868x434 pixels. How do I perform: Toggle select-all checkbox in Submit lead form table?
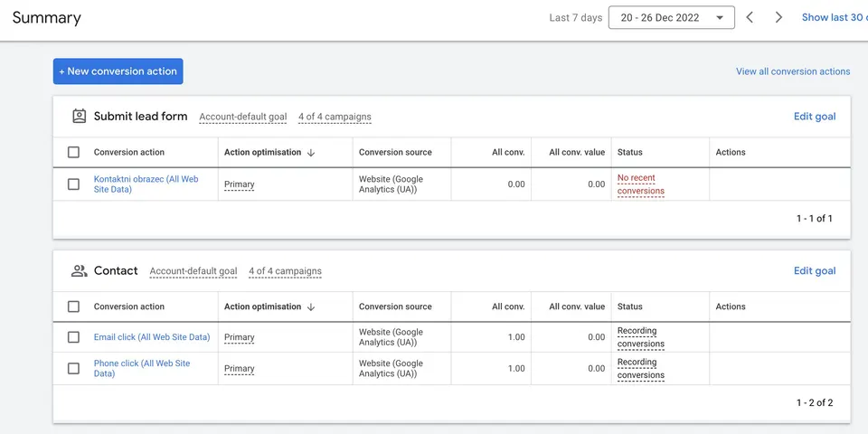[73, 152]
